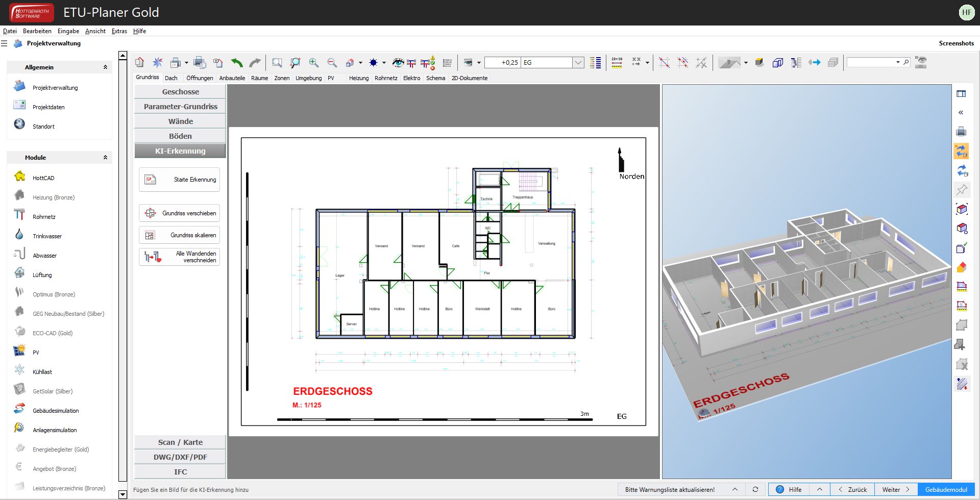Collapse the Module section
The image size is (980, 500).
pyautogui.click(x=105, y=158)
